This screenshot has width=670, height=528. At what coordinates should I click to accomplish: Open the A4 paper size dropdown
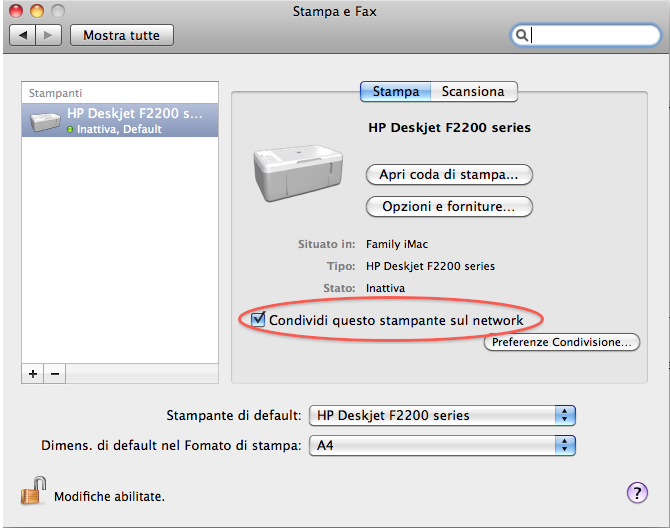tap(441, 445)
